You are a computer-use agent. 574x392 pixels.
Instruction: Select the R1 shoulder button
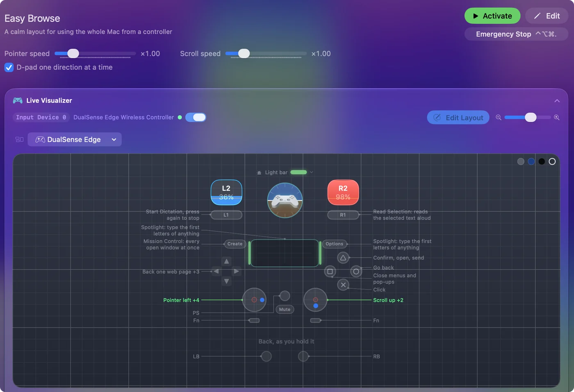coord(343,215)
